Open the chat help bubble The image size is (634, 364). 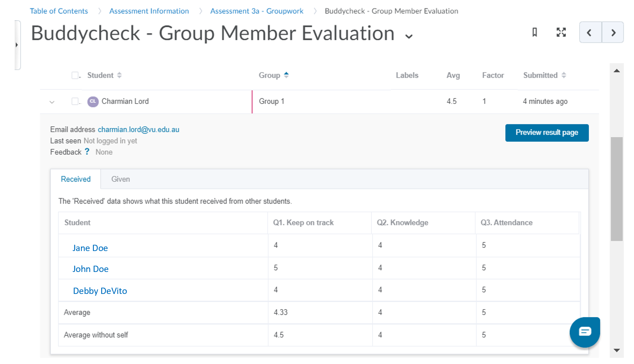click(x=585, y=332)
